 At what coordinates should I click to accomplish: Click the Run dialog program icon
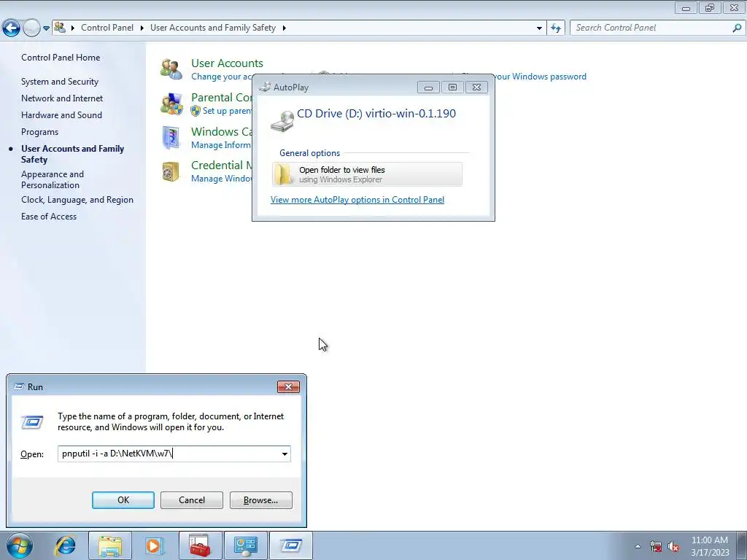coord(32,422)
